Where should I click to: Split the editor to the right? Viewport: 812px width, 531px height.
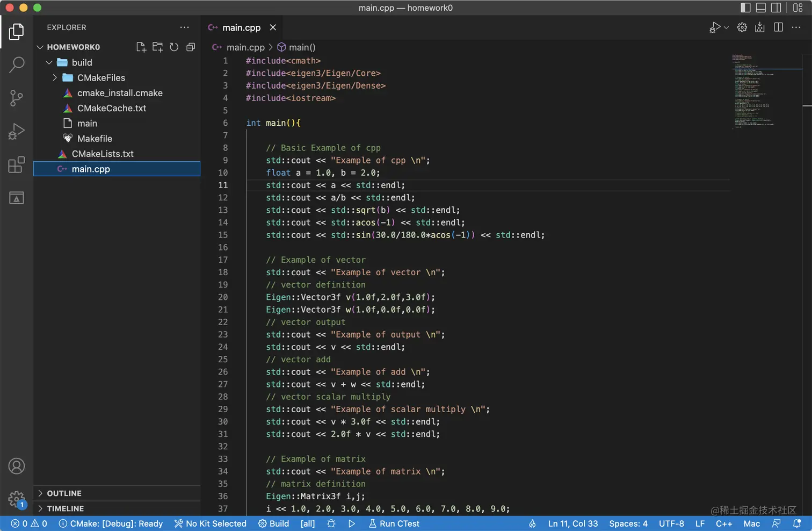tap(778, 27)
